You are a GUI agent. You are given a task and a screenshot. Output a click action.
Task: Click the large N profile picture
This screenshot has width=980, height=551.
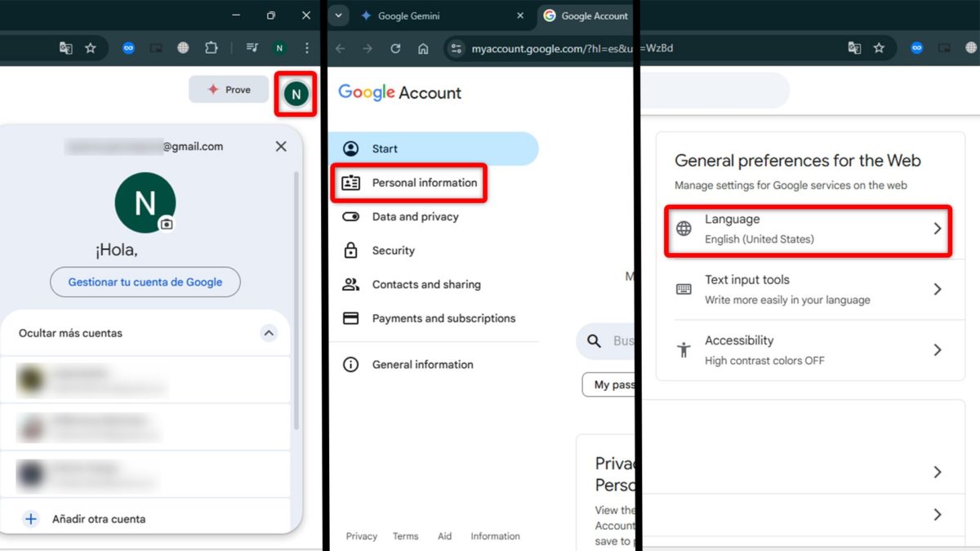coord(145,202)
